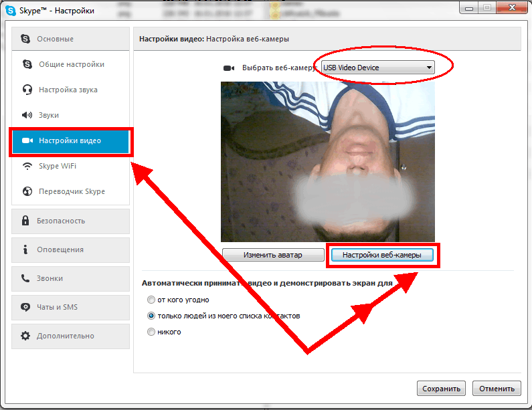Click the WiFi icon for Skype WiFi
This screenshot has height=410, width=532.
tap(27, 166)
